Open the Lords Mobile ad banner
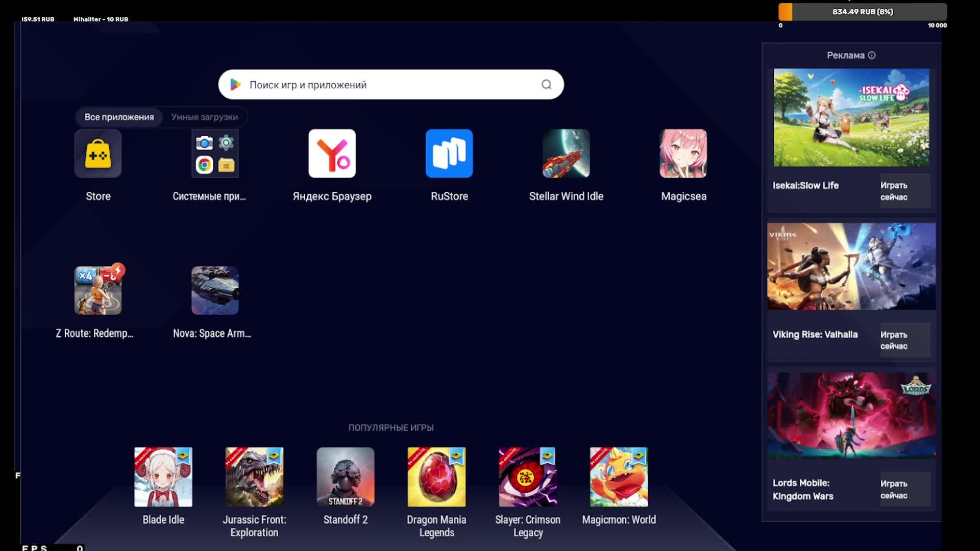The width and height of the screenshot is (980, 551). click(x=851, y=415)
